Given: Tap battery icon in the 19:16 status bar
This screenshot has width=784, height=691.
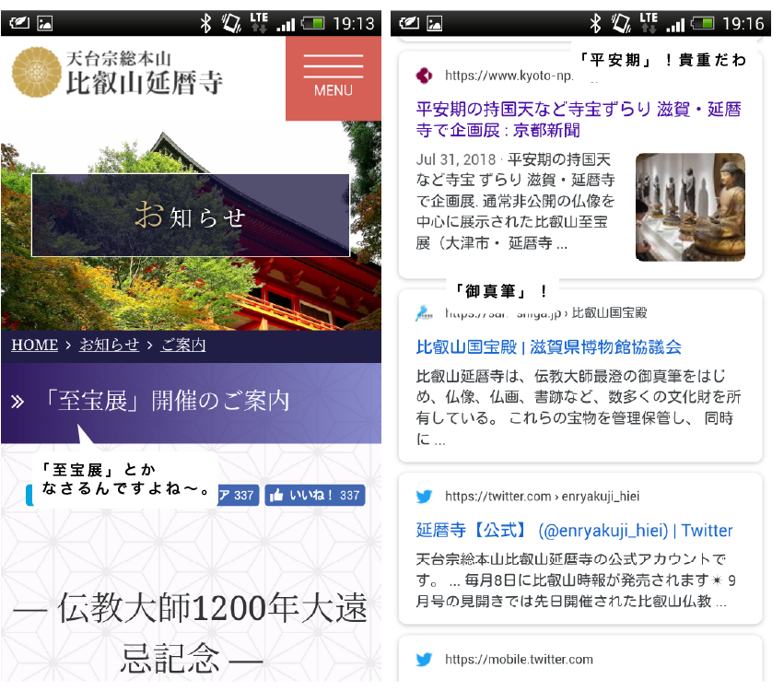Looking at the screenshot, I should [703, 23].
